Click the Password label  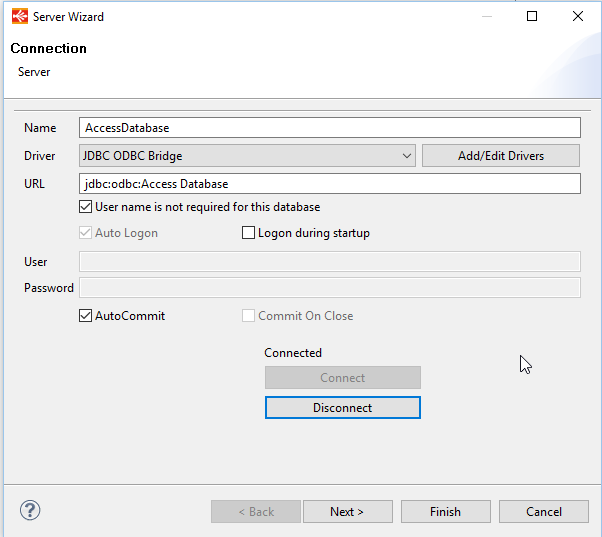[x=49, y=288]
